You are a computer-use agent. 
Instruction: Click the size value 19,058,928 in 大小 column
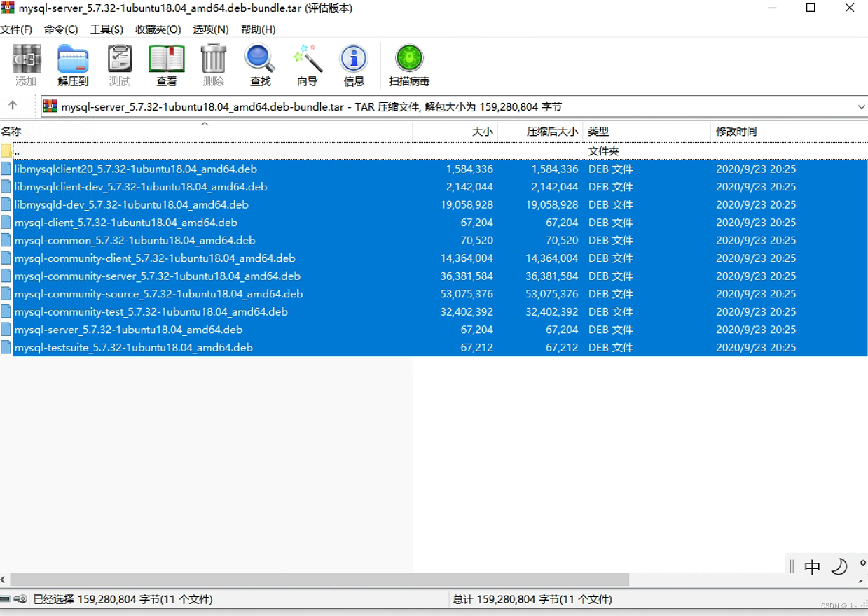[x=467, y=204]
